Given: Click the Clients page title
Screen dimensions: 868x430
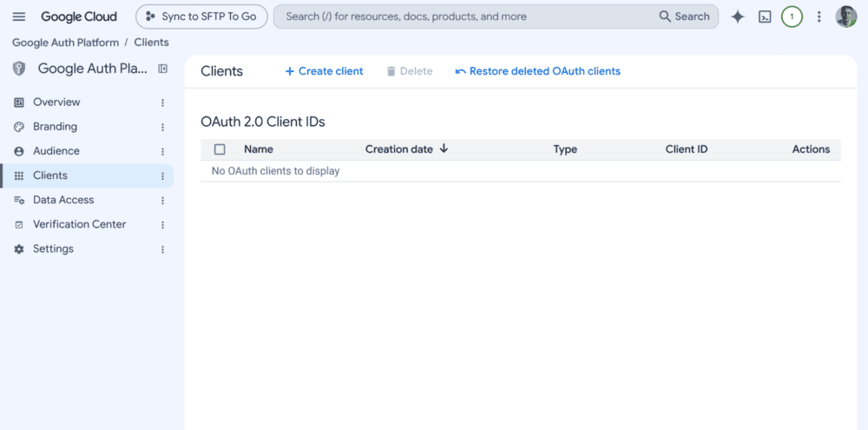Looking at the screenshot, I should tap(222, 71).
